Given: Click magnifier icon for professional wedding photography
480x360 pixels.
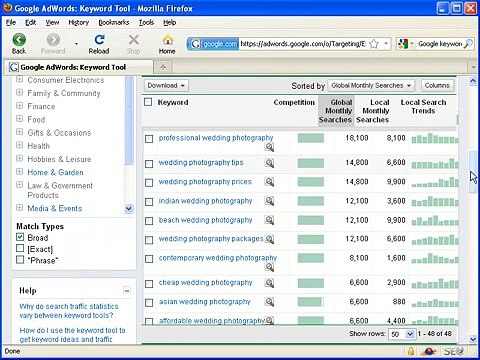Looking at the screenshot, I should 269,147.
